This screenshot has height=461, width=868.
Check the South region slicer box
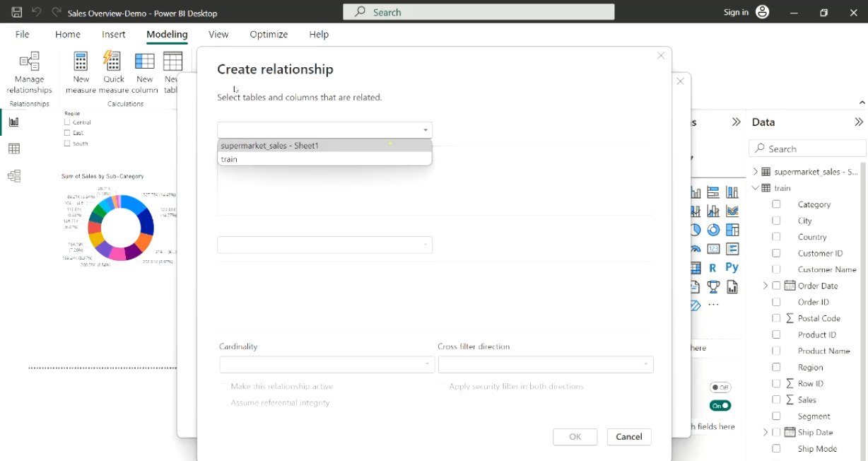coord(67,144)
